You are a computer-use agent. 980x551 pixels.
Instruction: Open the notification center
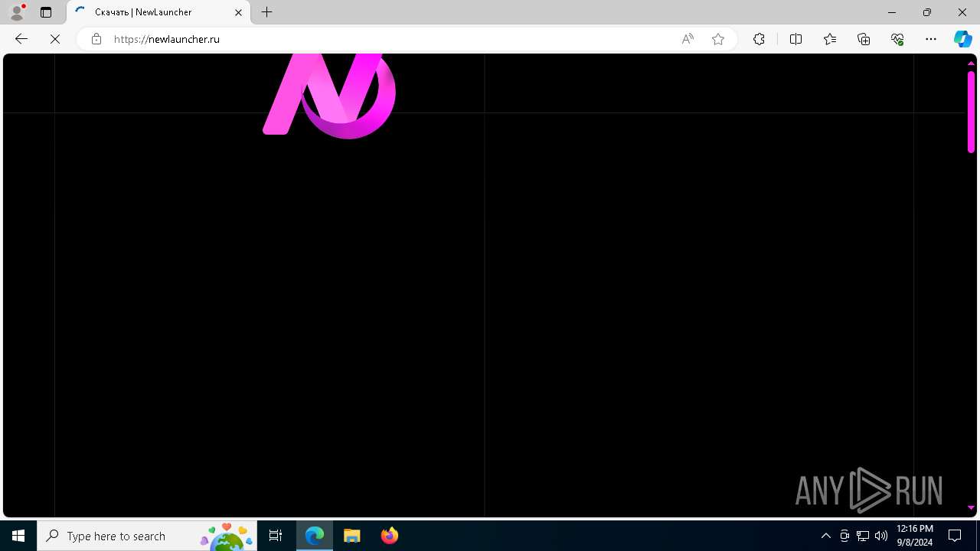point(955,536)
